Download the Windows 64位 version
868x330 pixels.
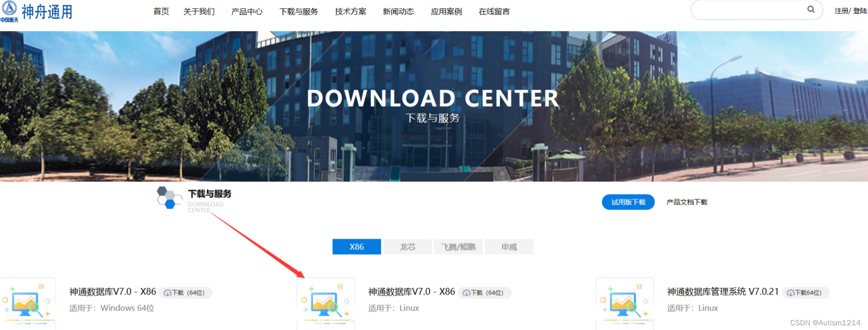tap(186, 292)
